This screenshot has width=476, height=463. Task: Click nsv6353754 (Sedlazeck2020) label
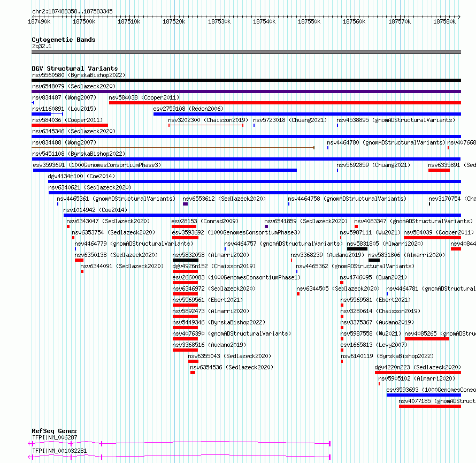pyautogui.click(x=113, y=232)
